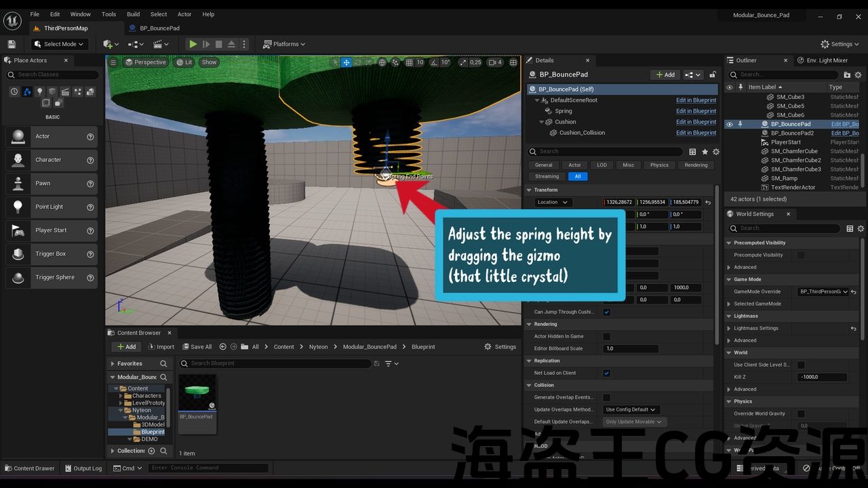868x488 pixels.
Task: Click the Character info help icon
Action: 90,160
